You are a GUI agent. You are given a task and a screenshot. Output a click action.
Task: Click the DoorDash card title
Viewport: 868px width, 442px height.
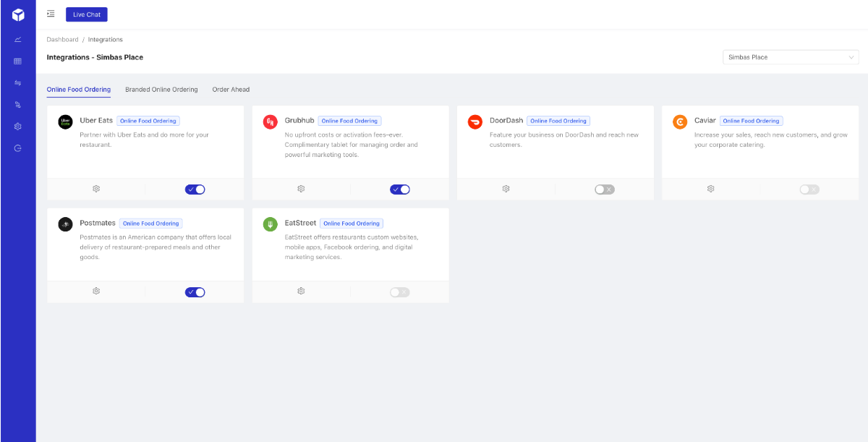(x=506, y=121)
